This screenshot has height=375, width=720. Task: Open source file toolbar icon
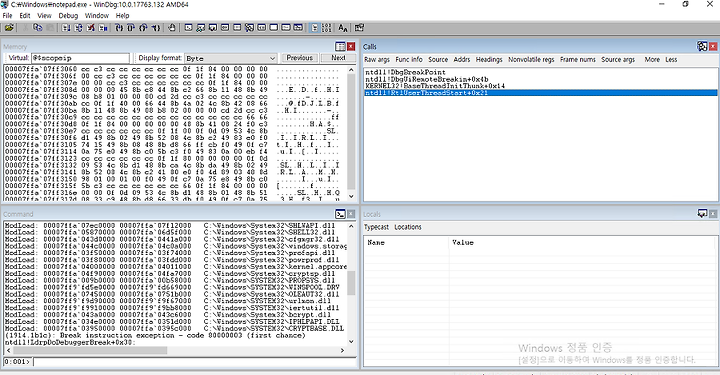[9, 28]
